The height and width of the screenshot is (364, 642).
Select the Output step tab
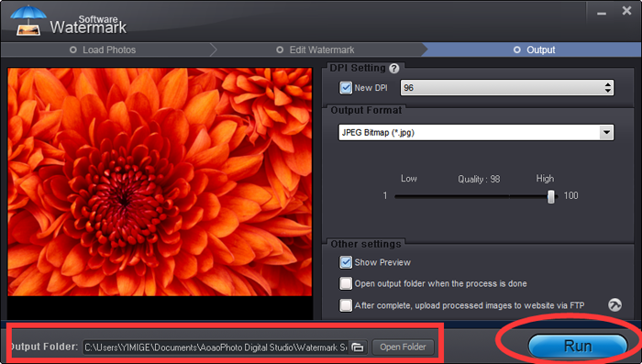click(535, 50)
